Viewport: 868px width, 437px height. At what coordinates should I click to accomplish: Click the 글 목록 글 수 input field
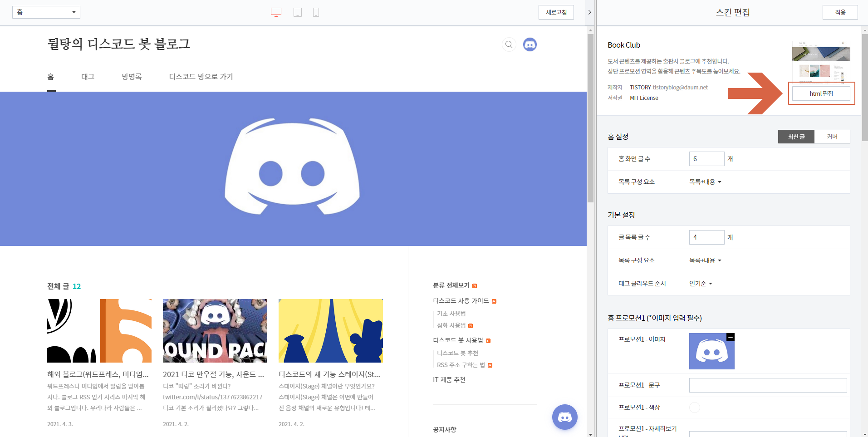(x=706, y=237)
